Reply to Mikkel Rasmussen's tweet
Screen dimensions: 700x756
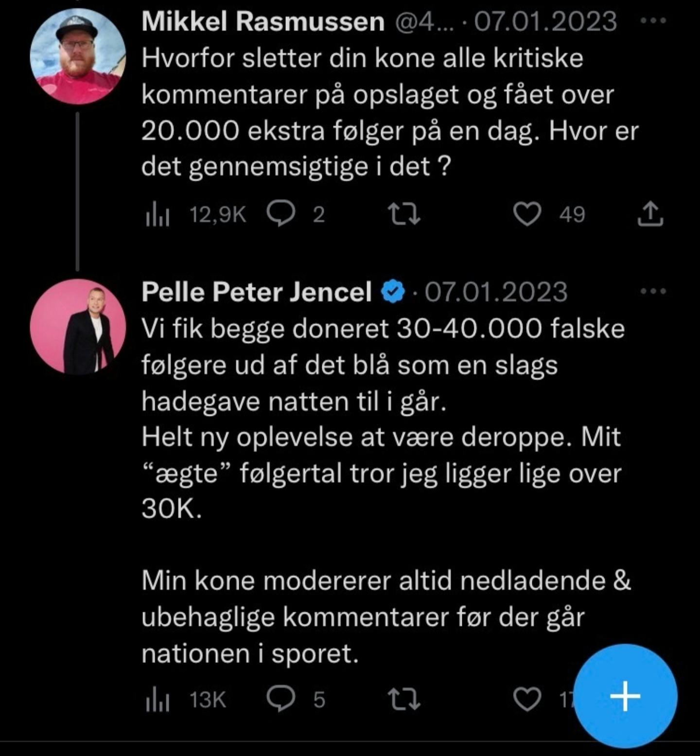(281, 214)
